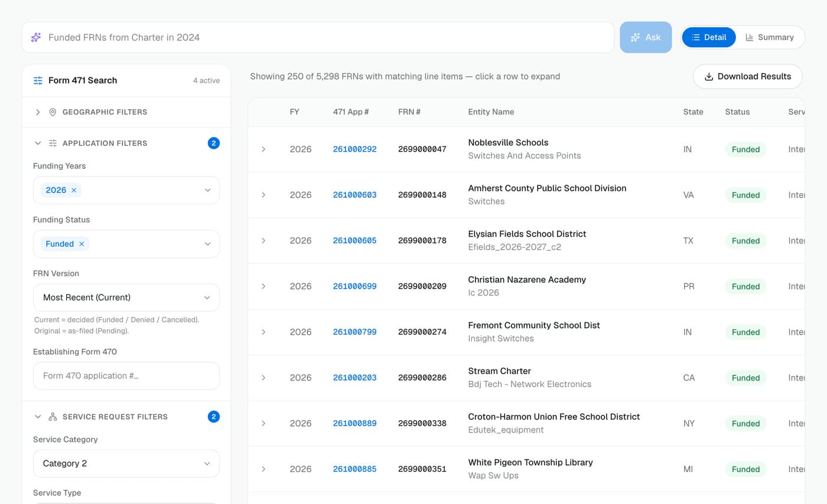Click the sparkle icon in the search bar
This screenshot has height=504, width=827.
[x=36, y=37]
